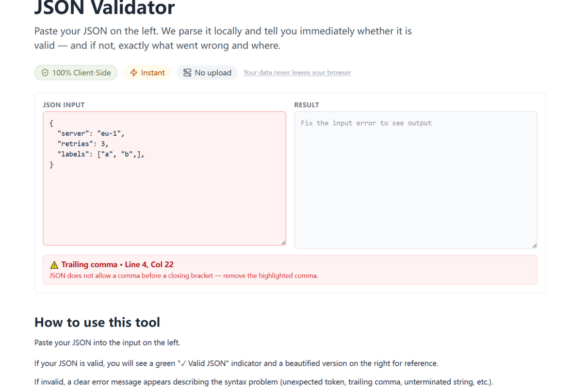
Task: Click the No upload badge
Action: click(207, 73)
